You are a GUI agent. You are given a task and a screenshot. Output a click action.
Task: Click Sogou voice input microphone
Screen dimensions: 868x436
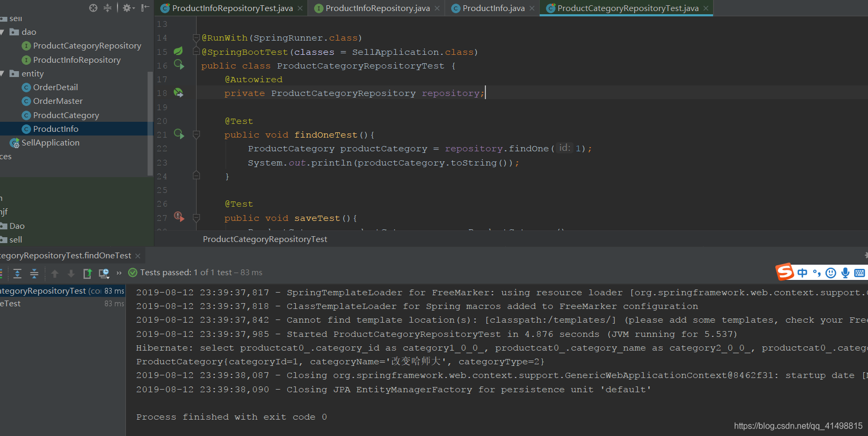tap(845, 273)
